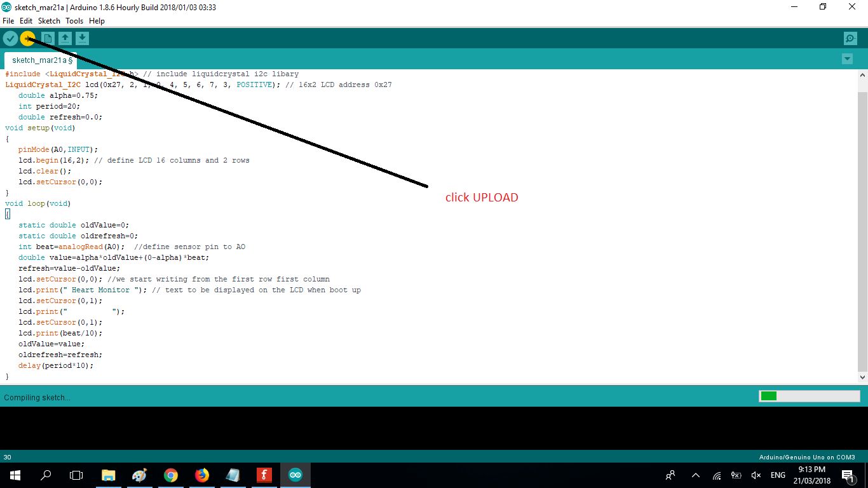Screen dimensions: 868x488
Task: Click the 'double value=alpha*oldValue' line
Action: pos(114,257)
